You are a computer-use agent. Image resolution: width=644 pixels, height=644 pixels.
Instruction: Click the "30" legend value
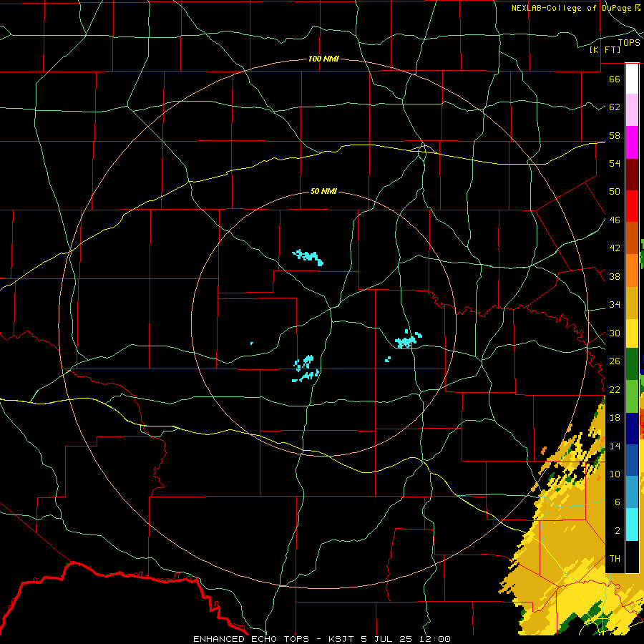tap(615, 333)
